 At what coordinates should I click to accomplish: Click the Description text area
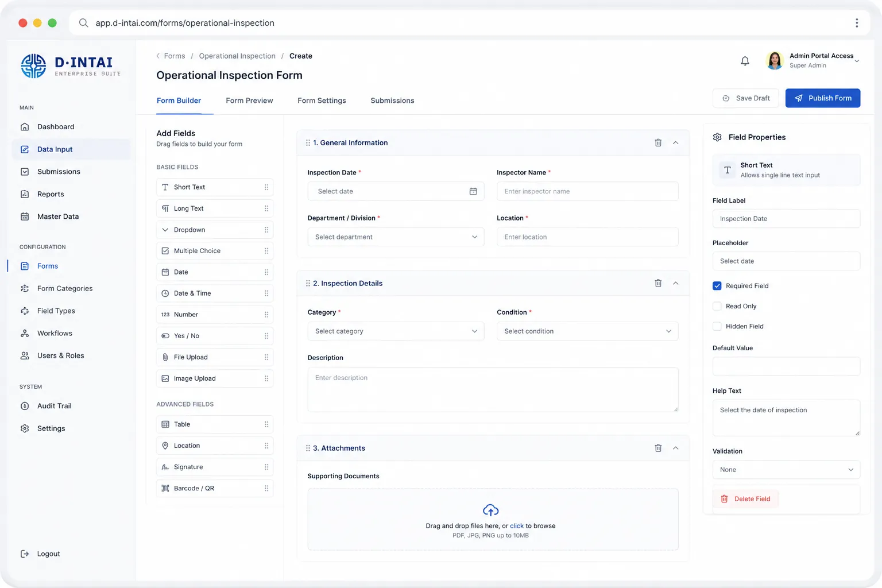493,390
